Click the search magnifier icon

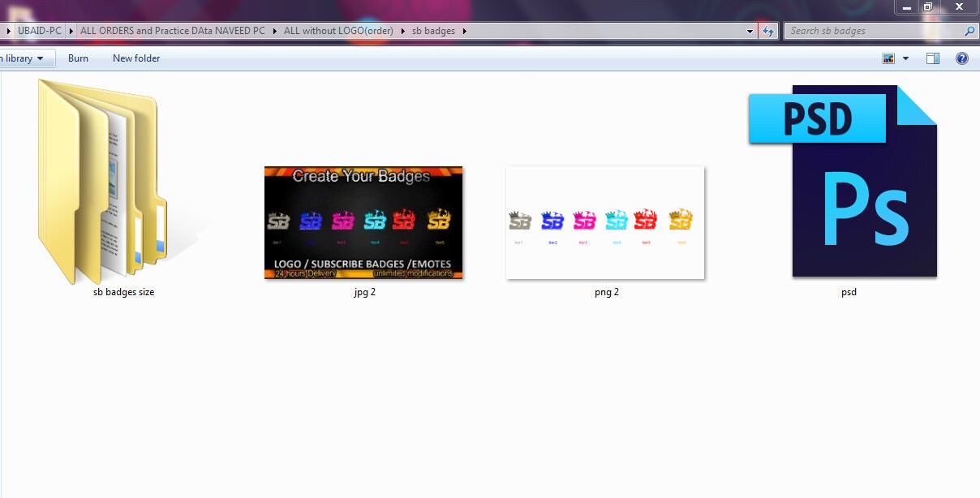click(969, 30)
